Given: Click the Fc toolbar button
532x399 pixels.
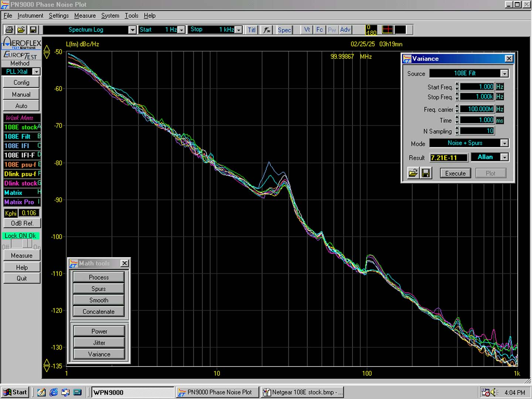Looking at the screenshot, I should click(x=320, y=30).
